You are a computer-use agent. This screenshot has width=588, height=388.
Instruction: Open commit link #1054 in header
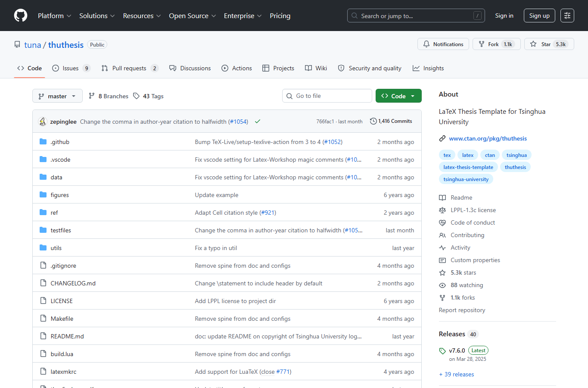pyautogui.click(x=238, y=122)
